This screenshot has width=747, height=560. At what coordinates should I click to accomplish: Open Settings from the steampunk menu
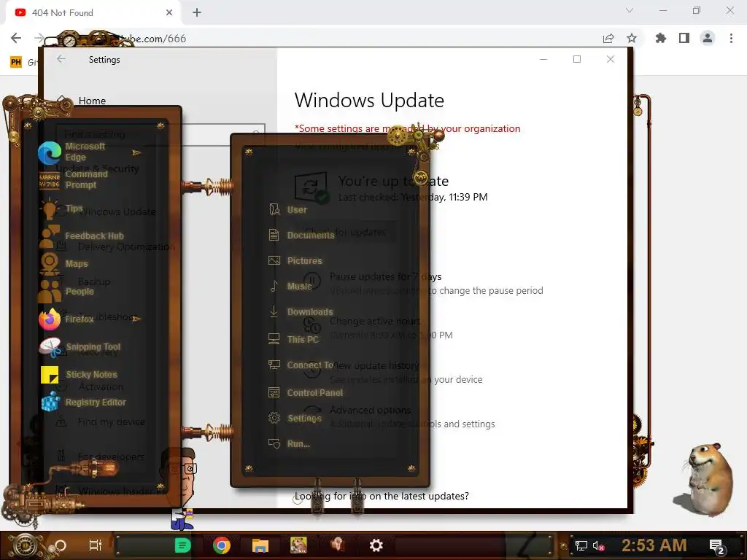(x=295, y=418)
